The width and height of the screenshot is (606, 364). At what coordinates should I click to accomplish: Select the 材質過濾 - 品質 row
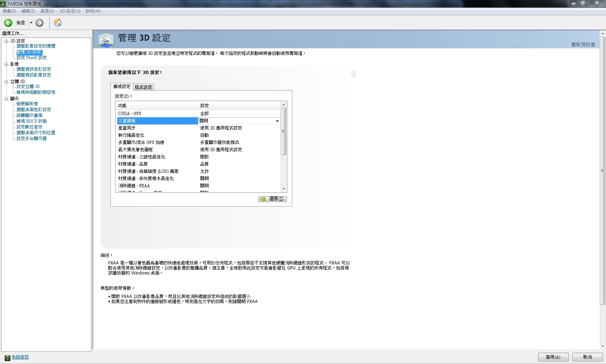click(x=199, y=164)
